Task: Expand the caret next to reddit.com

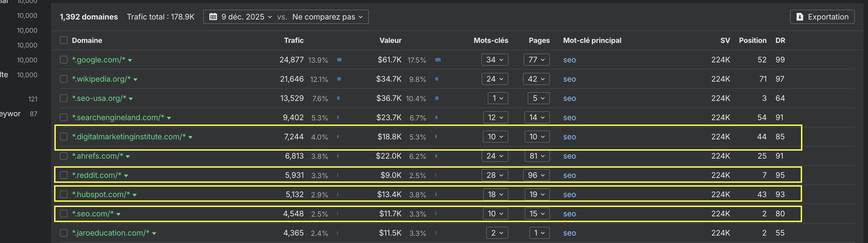Action: pos(126,176)
